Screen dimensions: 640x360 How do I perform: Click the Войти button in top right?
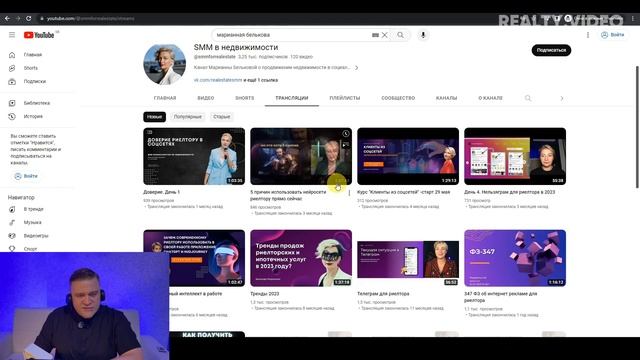tap(612, 35)
